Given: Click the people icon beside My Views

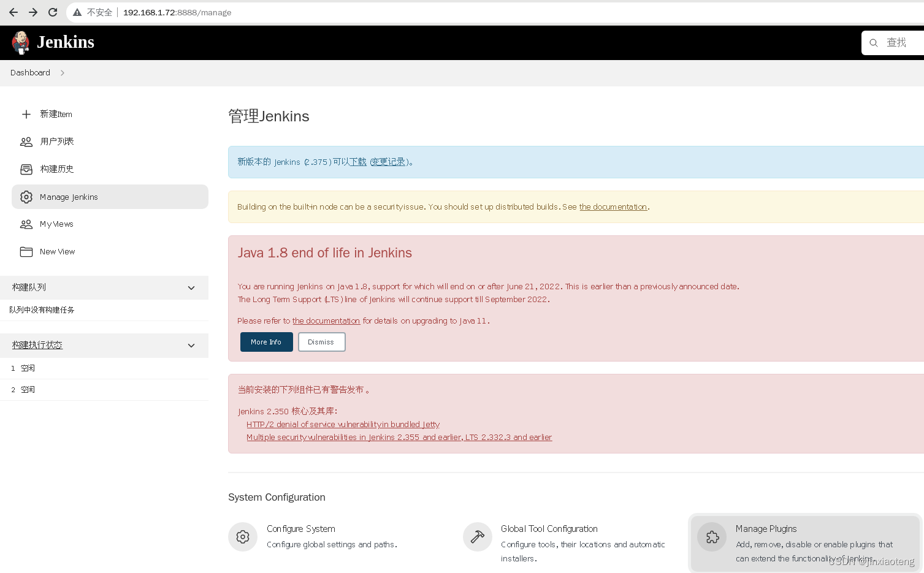Looking at the screenshot, I should click(x=26, y=224).
